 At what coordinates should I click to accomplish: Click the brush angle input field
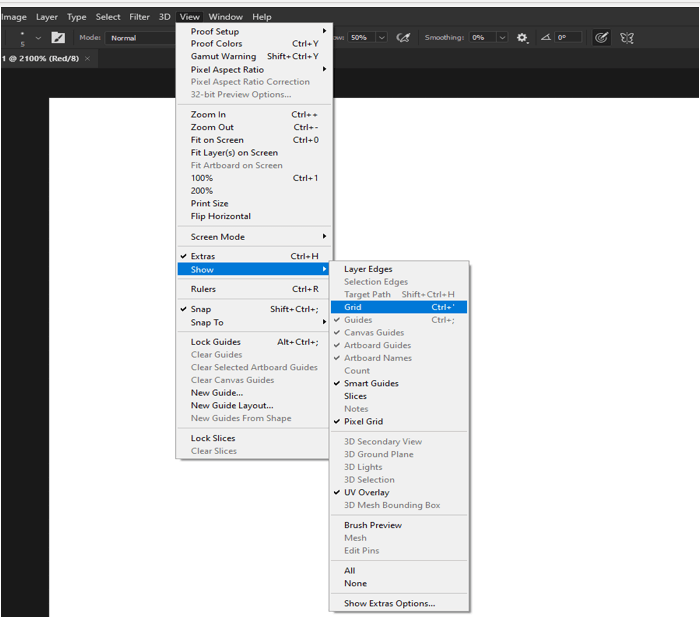(568, 38)
